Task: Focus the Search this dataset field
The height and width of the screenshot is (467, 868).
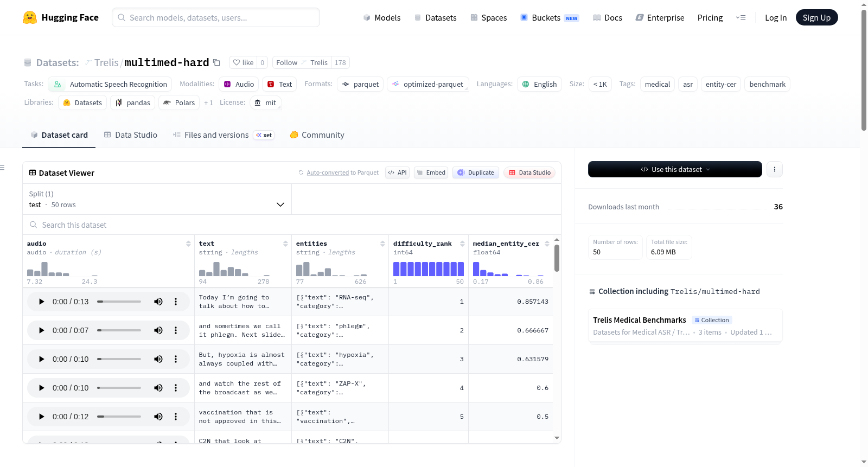Action: pos(292,225)
